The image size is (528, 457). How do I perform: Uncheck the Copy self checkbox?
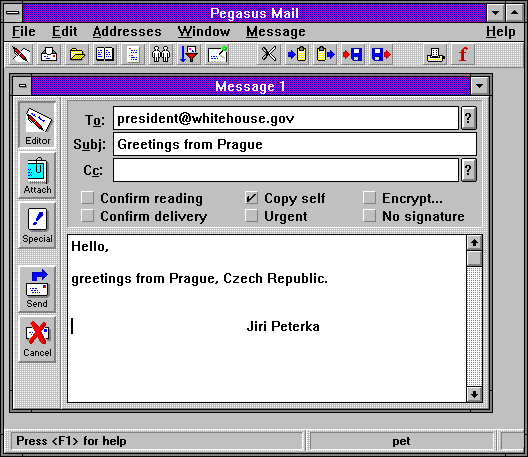252,198
